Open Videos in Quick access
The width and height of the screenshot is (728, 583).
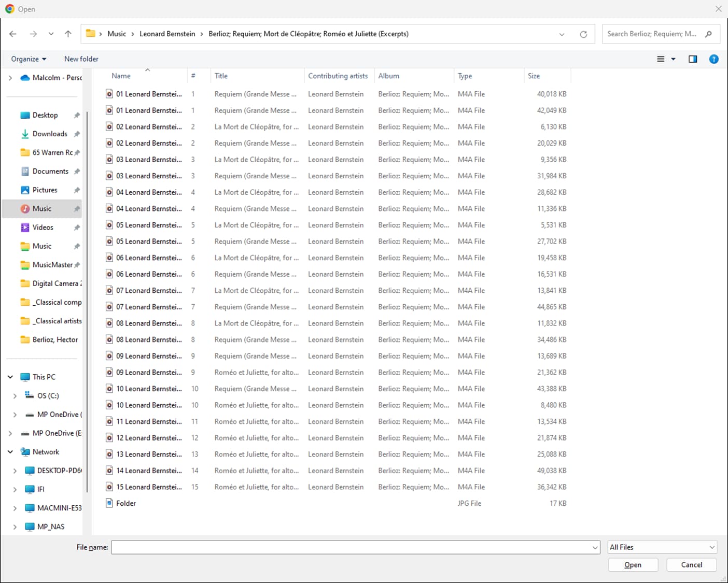43,227
